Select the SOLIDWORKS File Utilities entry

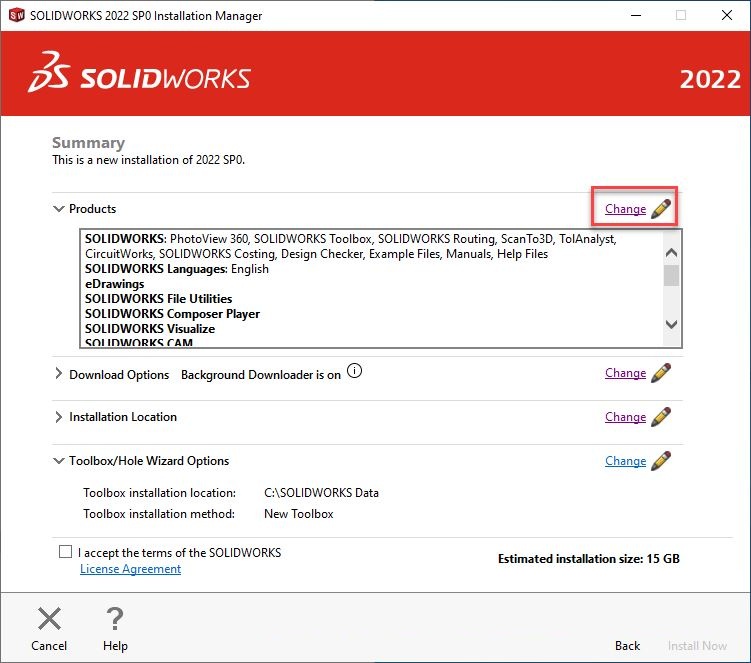coord(159,298)
